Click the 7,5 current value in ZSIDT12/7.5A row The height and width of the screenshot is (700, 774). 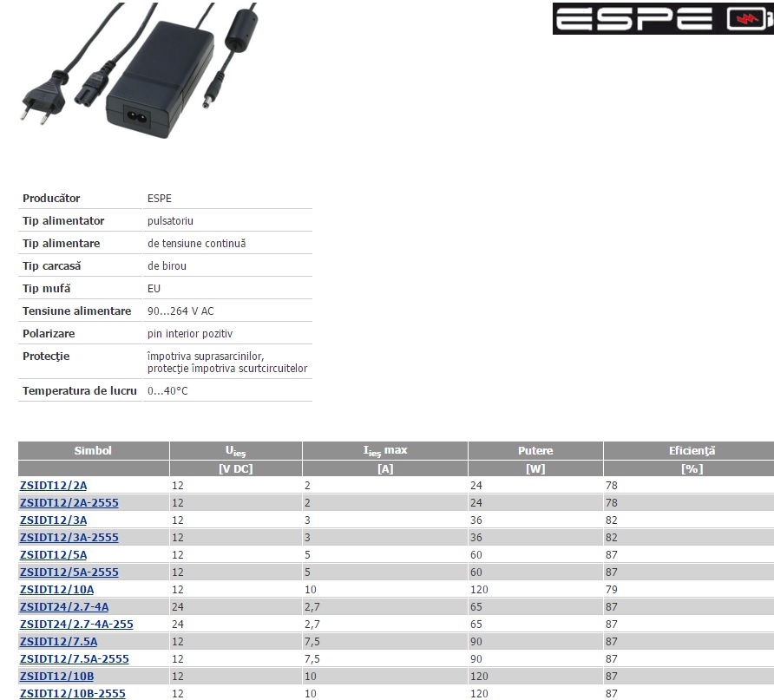coord(312,642)
